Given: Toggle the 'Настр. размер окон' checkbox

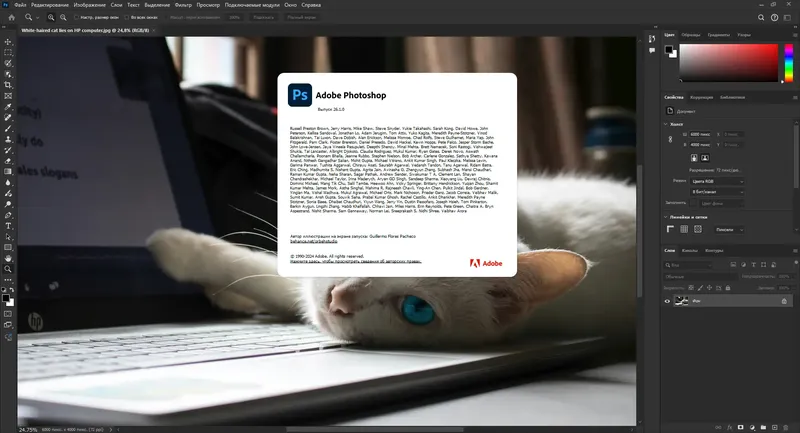Looking at the screenshot, I should [x=77, y=17].
